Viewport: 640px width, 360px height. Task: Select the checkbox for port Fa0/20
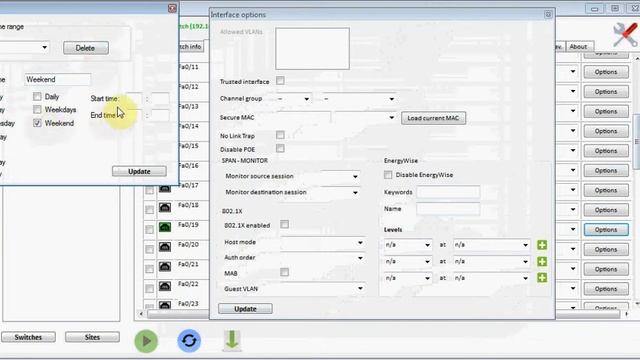(149, 249)
